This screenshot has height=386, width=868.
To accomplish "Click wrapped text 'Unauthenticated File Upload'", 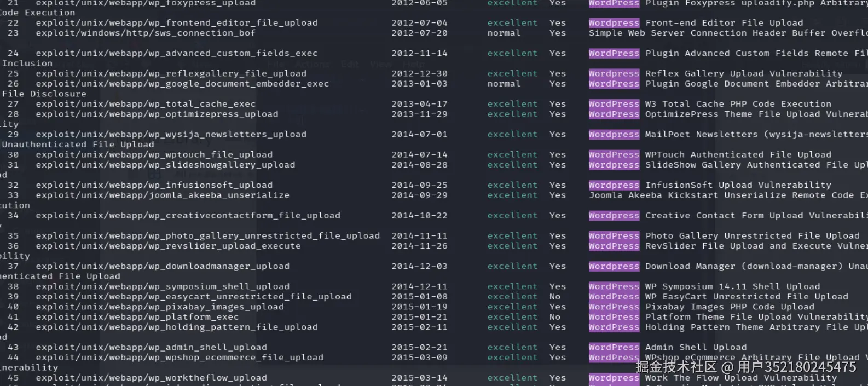I will coord(78,145).
